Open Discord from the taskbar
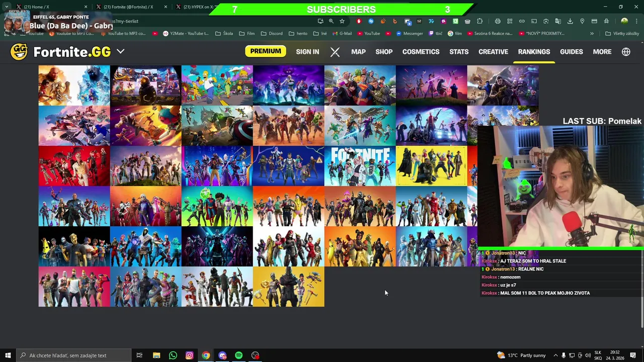644x362 pixels. coord(222,355)
